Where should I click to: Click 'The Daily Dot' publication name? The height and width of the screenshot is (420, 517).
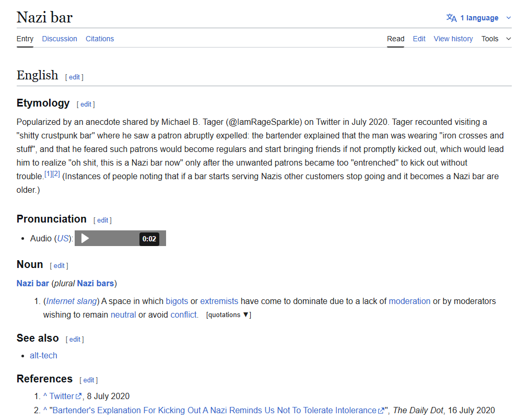(x=418, y=411)
